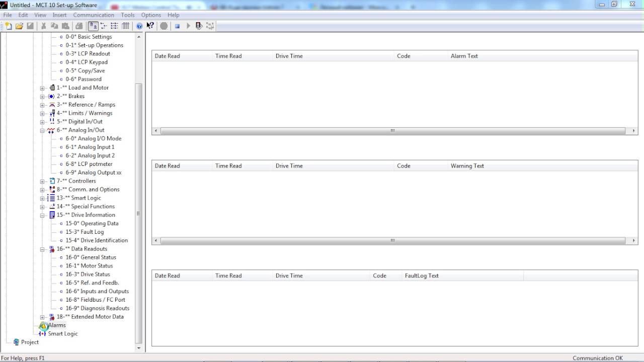Select the Alarms tree item
Screen dimensions: 644x362
pos(57,325)
